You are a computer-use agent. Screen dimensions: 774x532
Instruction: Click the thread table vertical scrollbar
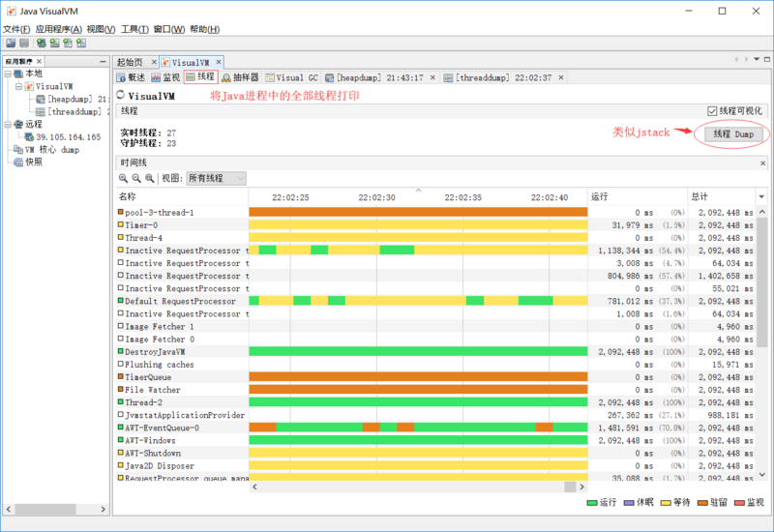point(762,282)
